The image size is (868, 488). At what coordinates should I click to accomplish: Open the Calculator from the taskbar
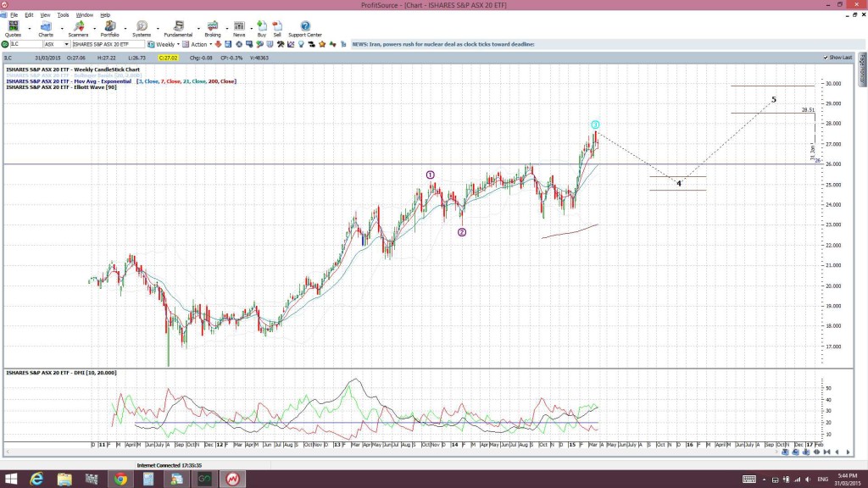pos(147,479)
